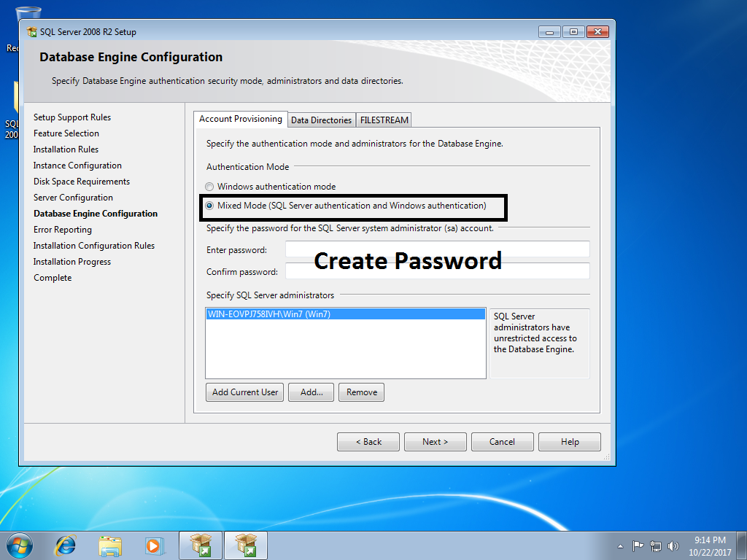Click Instance Configuration step
This screenshot has height=560, width=747.
[x=77, y=166]
